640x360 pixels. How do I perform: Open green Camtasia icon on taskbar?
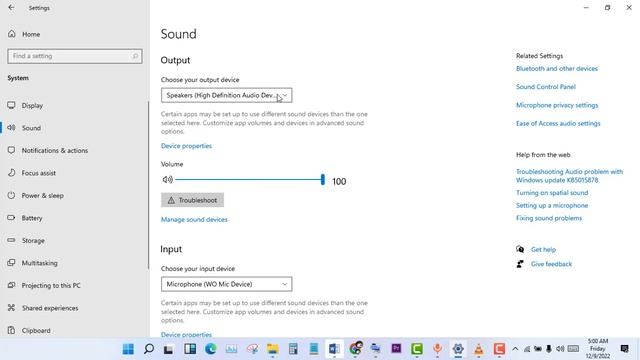click(x=417, y=349)
